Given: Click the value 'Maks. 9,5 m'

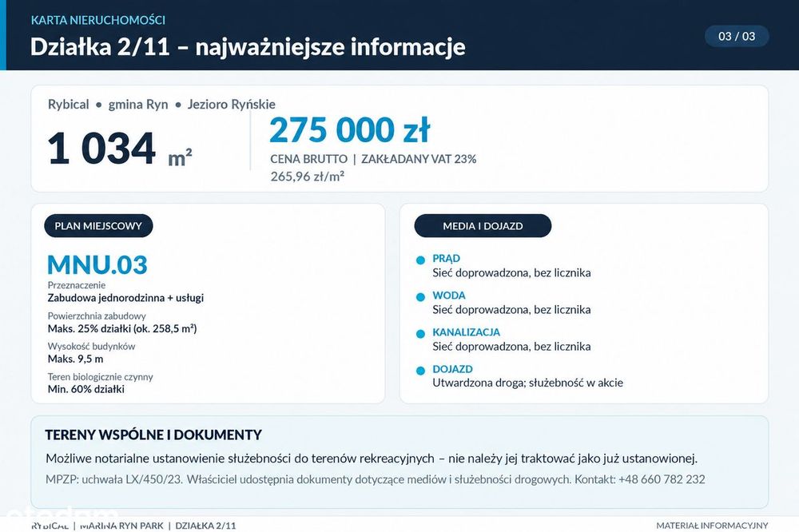Looking at the screenshot, I should (75, 359).
